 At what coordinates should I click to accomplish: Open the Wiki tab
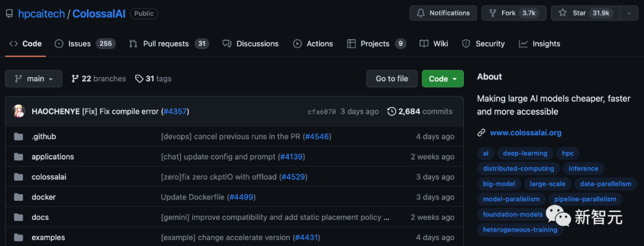coord(434,43)
